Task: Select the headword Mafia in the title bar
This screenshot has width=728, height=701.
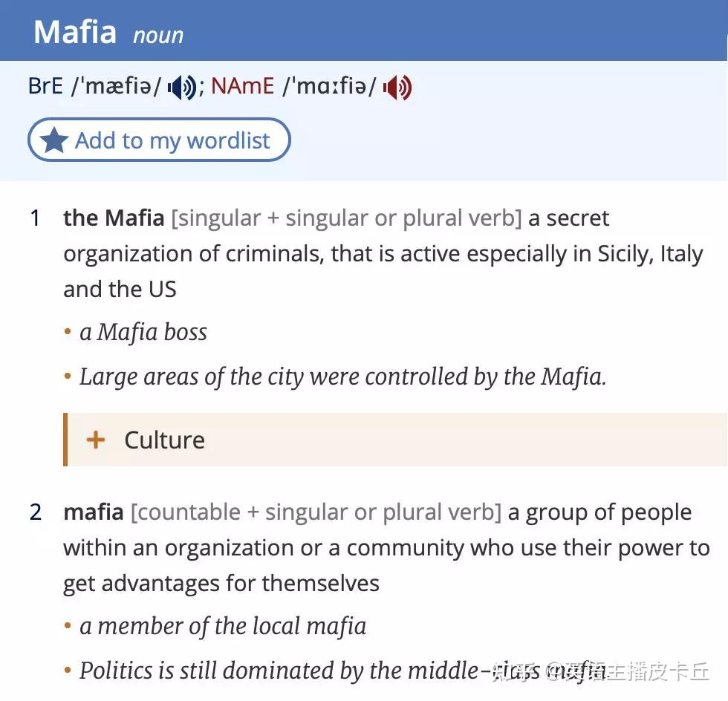Action: pos(74,30)
